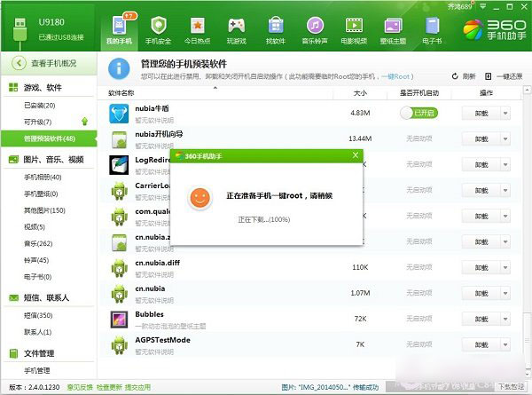Click the 一键Root link

(x=395, y=76)
